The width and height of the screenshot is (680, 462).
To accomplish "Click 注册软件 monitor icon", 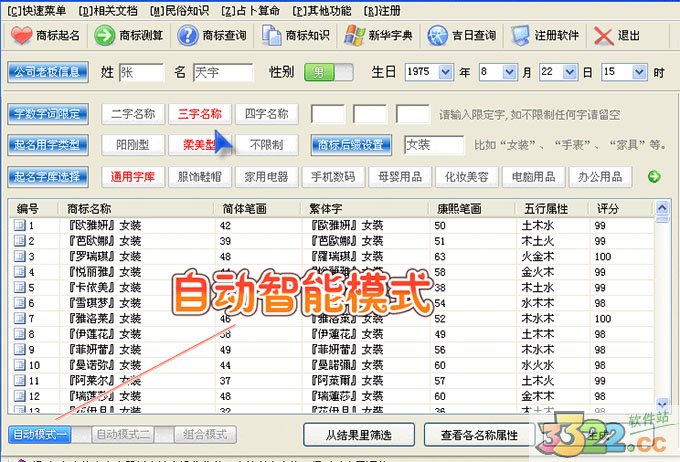I will (520, 36).
